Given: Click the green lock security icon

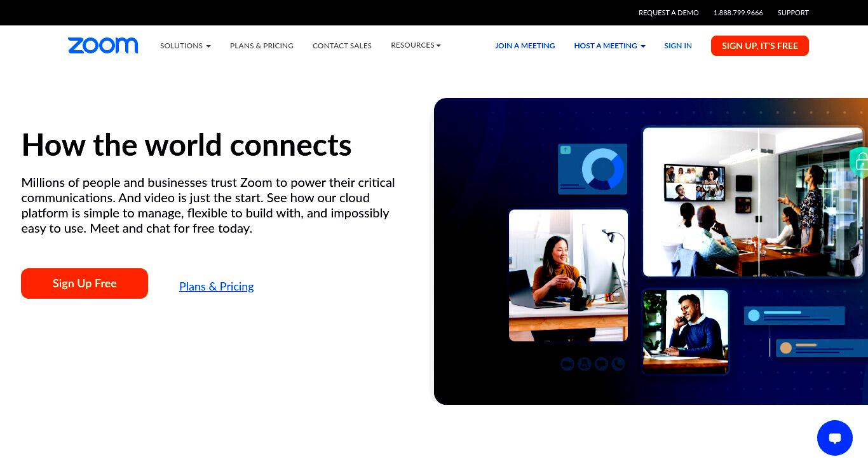Looking at the screenshot, I should [860, 161].
